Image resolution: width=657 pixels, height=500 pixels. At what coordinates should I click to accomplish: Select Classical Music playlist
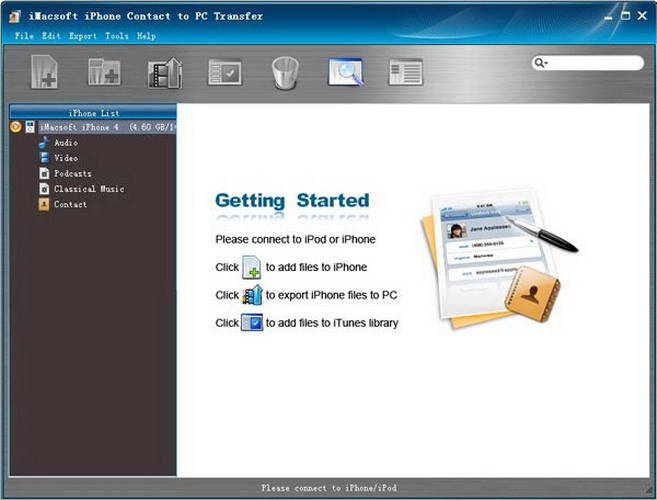click(x=89, y=189)
